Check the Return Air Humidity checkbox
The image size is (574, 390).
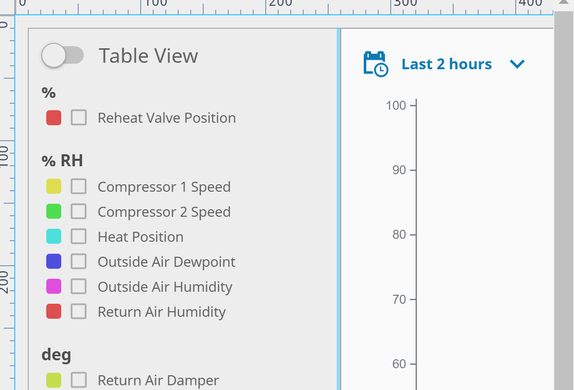(x=79, y=312)
